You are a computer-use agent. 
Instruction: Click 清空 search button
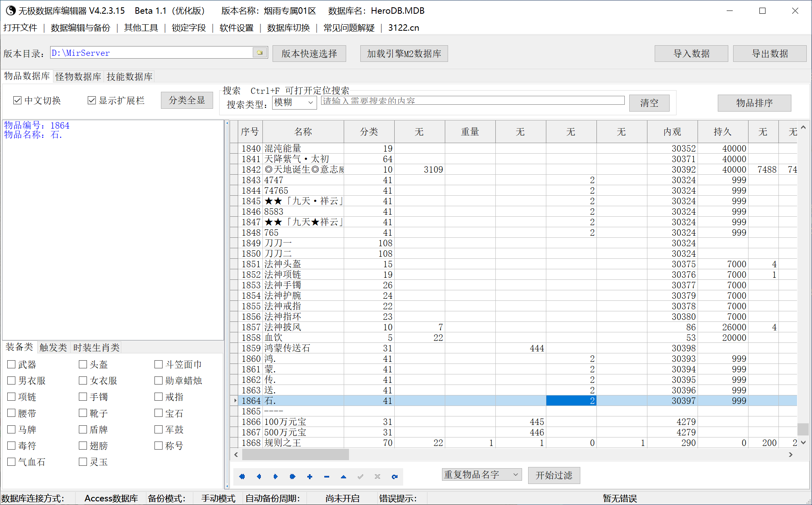pos(649,103)
